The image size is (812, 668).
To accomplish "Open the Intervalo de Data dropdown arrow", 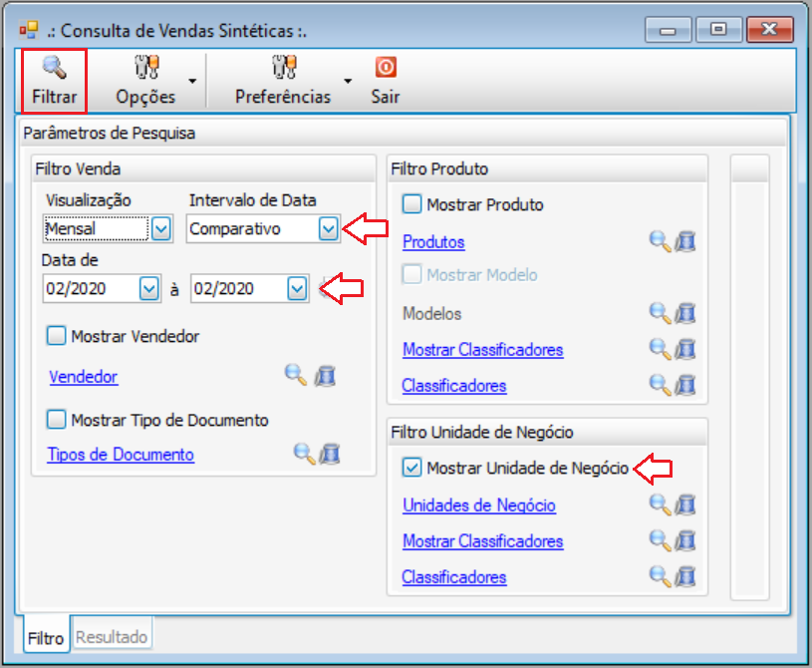I will coord(329,228).
